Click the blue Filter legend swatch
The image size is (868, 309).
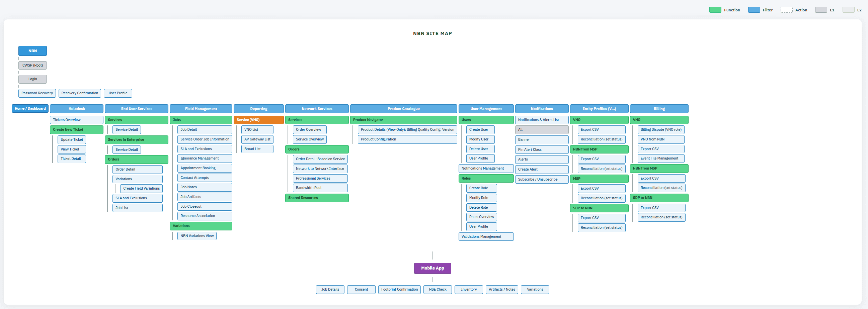point(754,10)
